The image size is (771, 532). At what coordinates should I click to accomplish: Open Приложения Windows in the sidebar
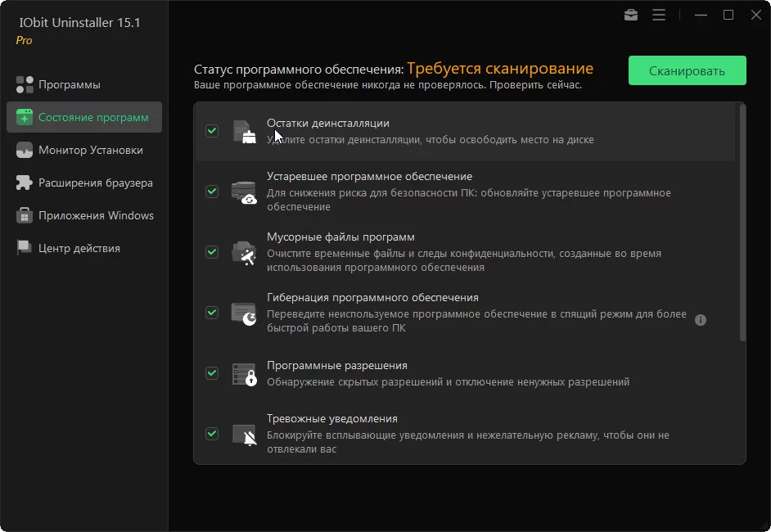pos(96,215)
